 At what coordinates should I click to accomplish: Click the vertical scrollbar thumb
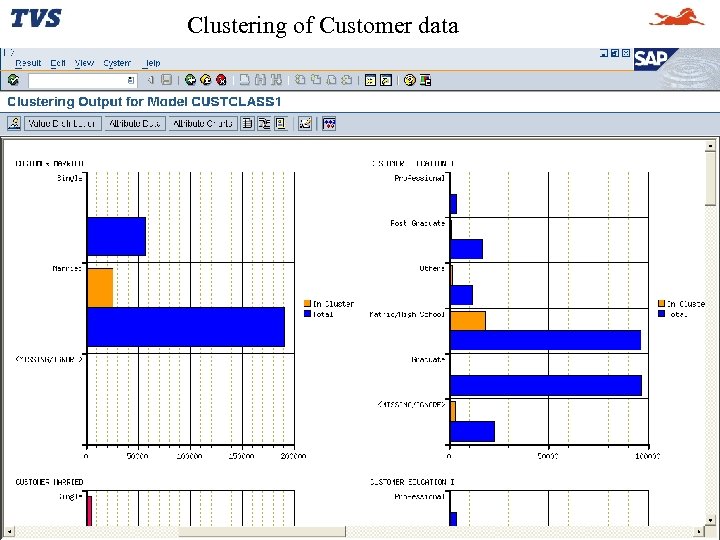710,179
